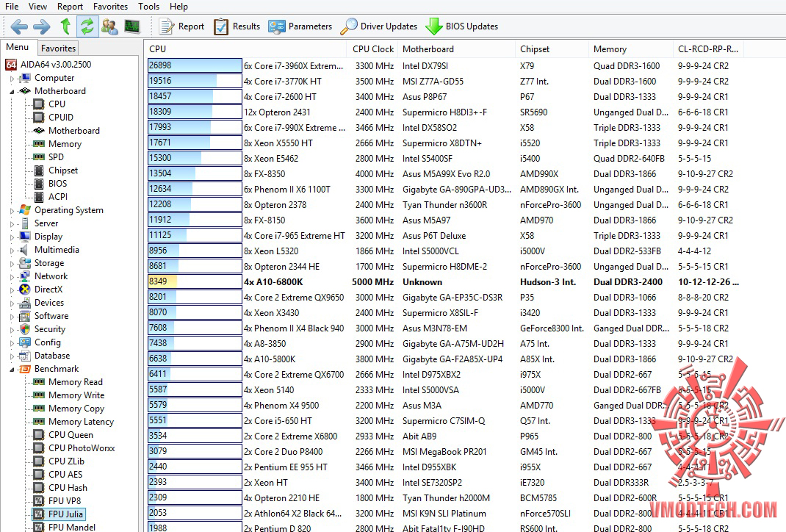Sort by the CPU Clock column header

[x=373, y=49]
